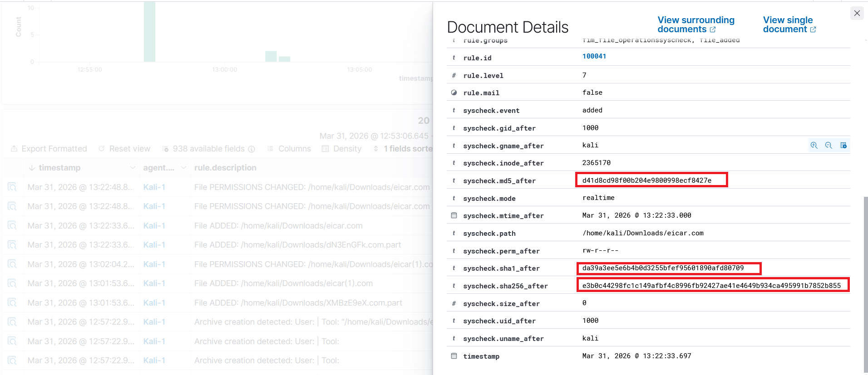Click the syscheck.size_after field name

click(x=502, y=304)
